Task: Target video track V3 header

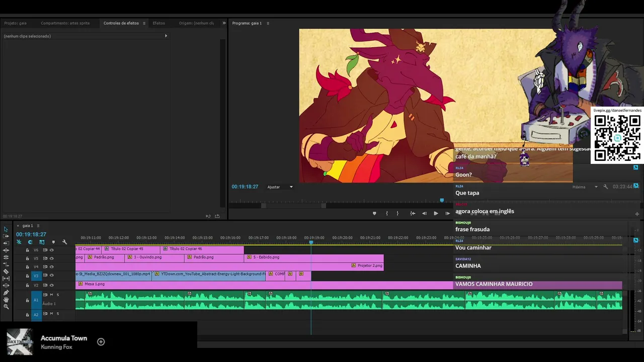Action: [36, 276]
